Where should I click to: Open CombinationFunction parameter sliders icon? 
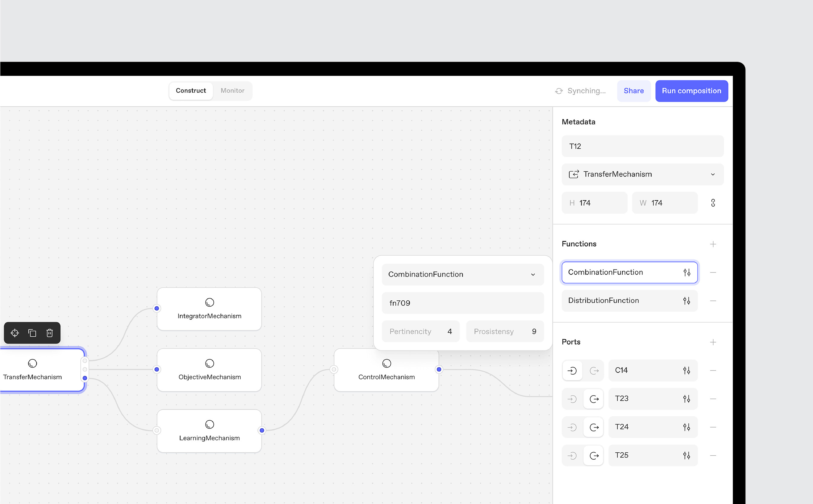coord(687,272)
